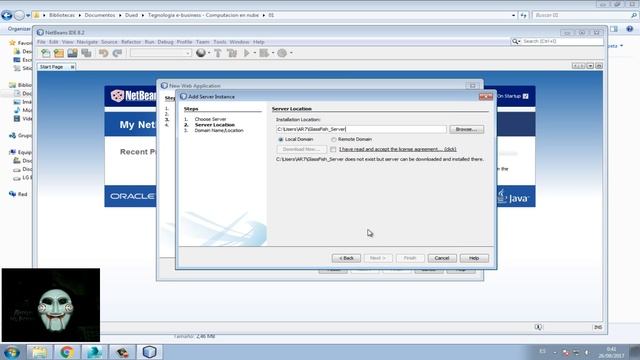The width and height of the screenshot is (640, 360).
Task: Click the Installation Location text field
Action: click(x=362, y=129)
